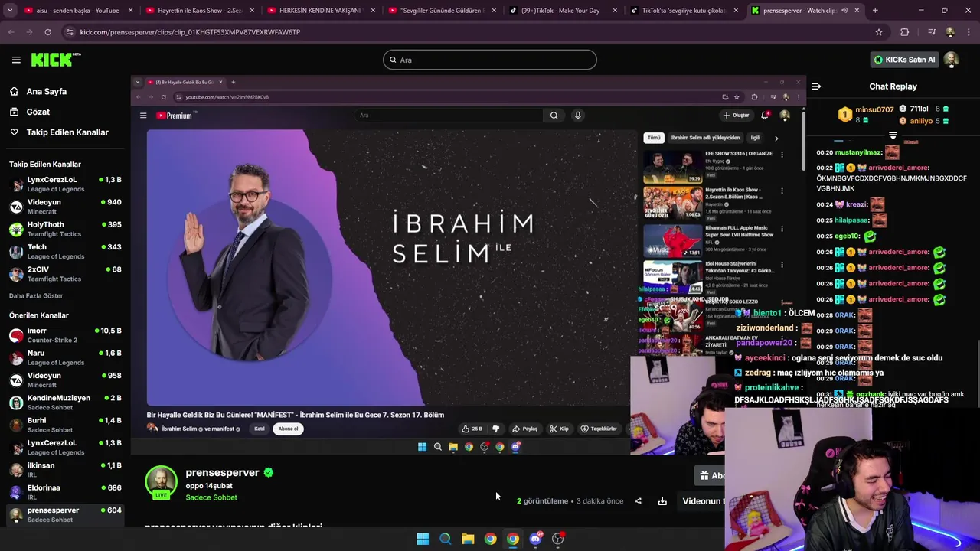Switch to the TikTok - Make Your Day tab

[563, 11]
